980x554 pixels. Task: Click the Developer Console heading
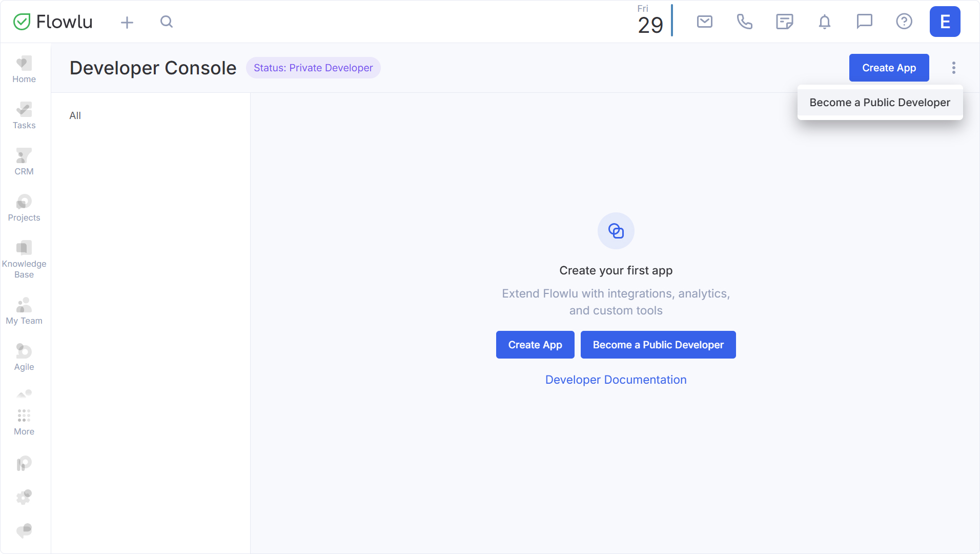pyautogui.click(x=153, y=68)
